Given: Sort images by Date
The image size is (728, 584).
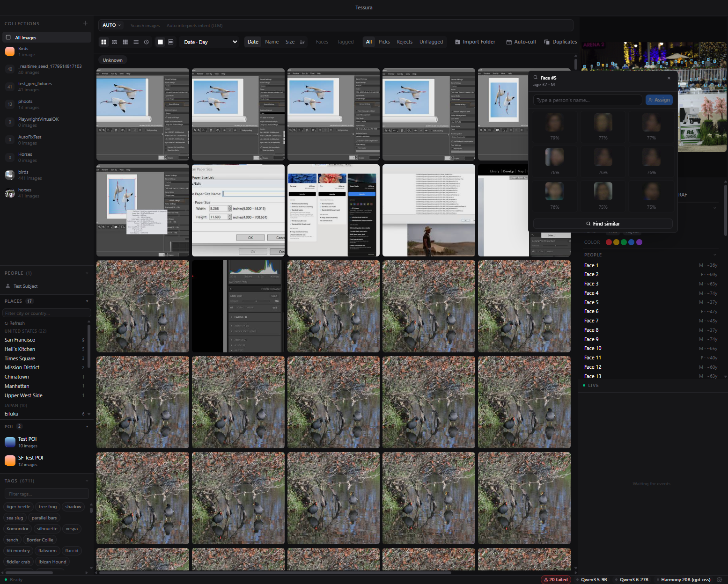Looking at the screenshot, I should pyautogui.click(x=253, y=42).
